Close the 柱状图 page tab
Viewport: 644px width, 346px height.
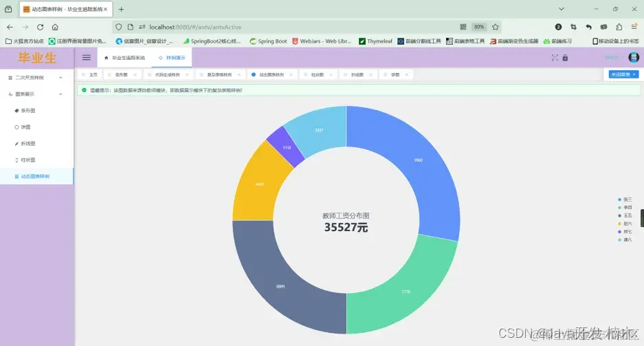331,75
